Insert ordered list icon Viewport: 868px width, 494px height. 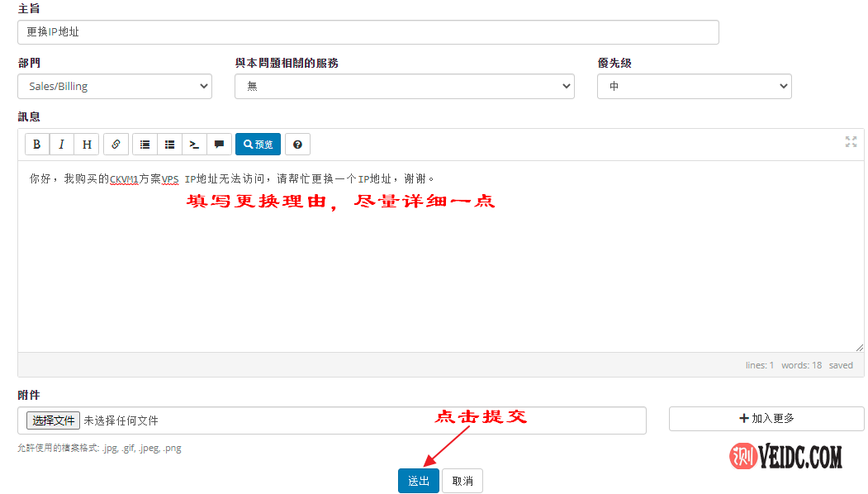click(x=170, y=145)
